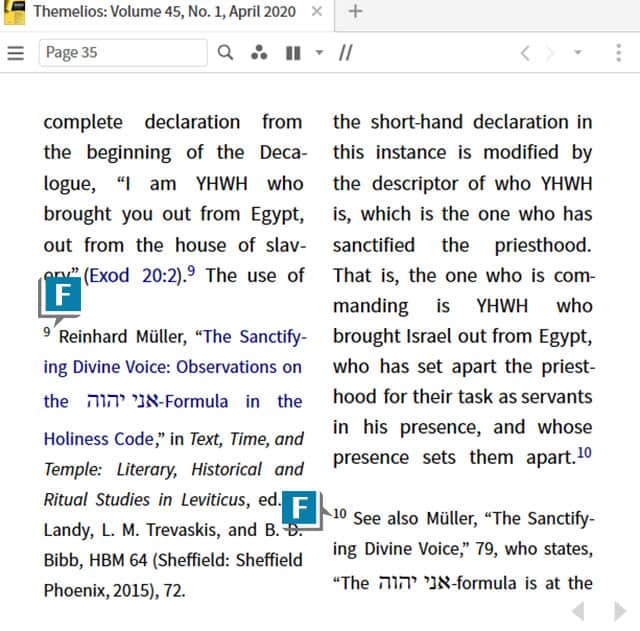Click the Page 35 reference box
Viewport: 640px width, 631px height.
click(x=122, y=53)
